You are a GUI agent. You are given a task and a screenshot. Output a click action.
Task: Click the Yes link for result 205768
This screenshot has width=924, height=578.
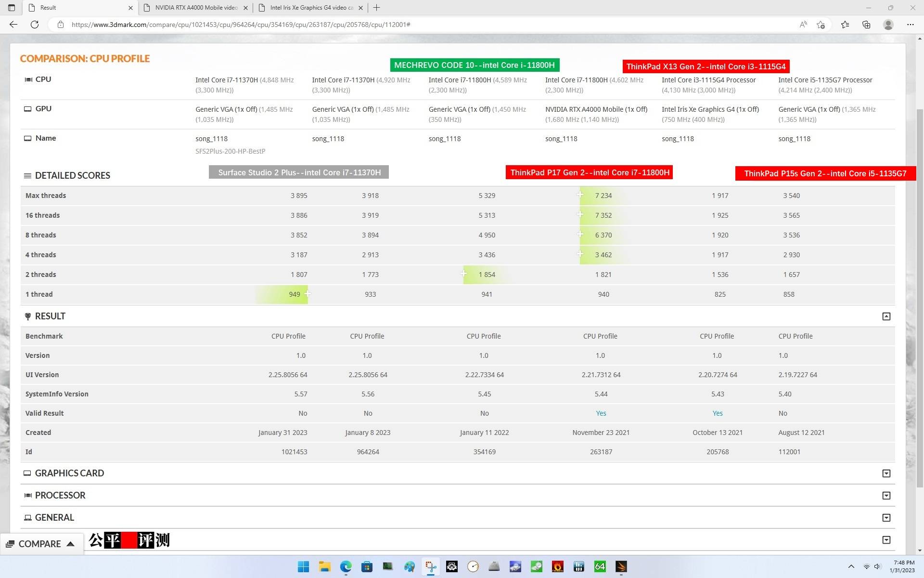tap(717, 413)
